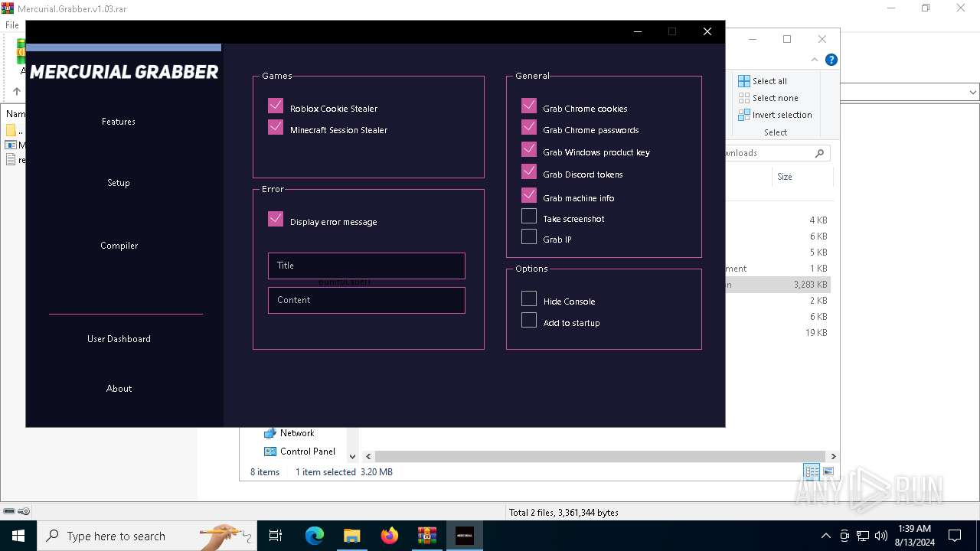Toggle Grab Discord tokens checkbox
The height and width of the screenshot is (551, 980).
(x=529, y=171)
